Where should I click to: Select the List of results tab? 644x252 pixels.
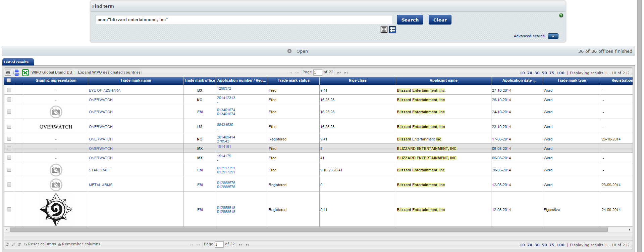18,62
